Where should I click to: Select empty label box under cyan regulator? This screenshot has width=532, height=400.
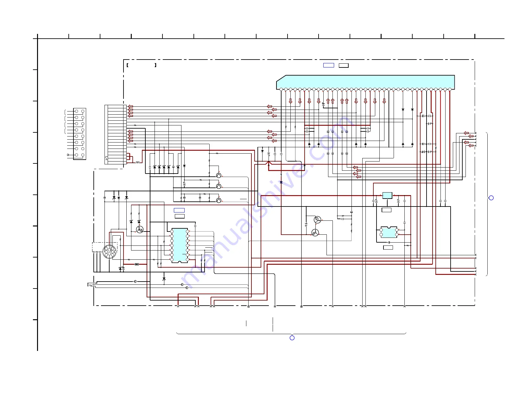(x=387, y=210)
